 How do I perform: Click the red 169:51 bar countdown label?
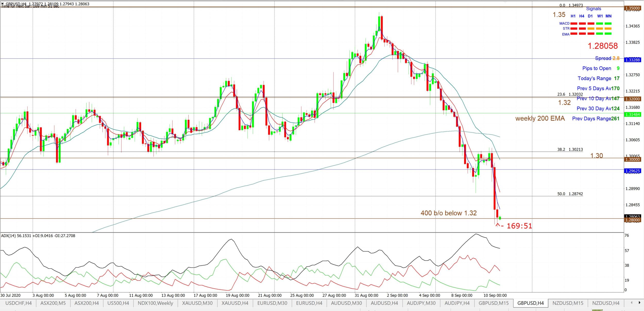519,226
